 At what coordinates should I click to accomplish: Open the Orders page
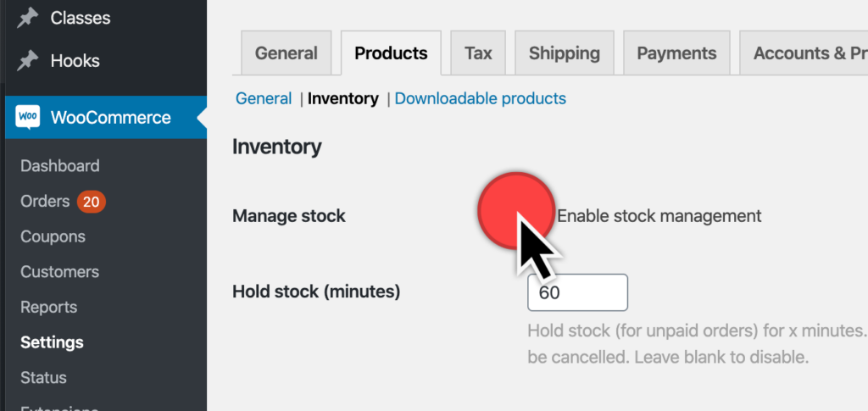45,202
